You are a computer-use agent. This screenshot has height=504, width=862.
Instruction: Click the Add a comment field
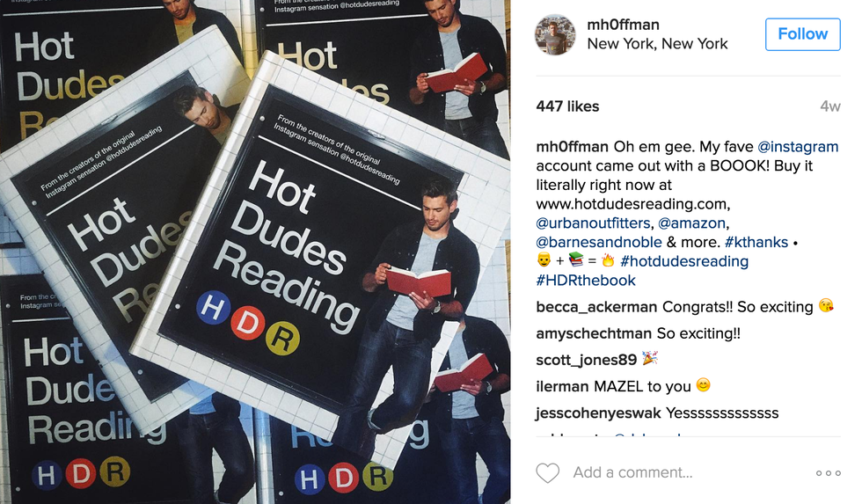[x=632, y=472]
